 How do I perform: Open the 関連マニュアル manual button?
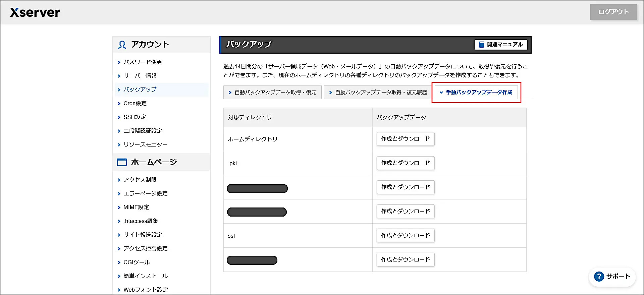[x=501, y=45]
